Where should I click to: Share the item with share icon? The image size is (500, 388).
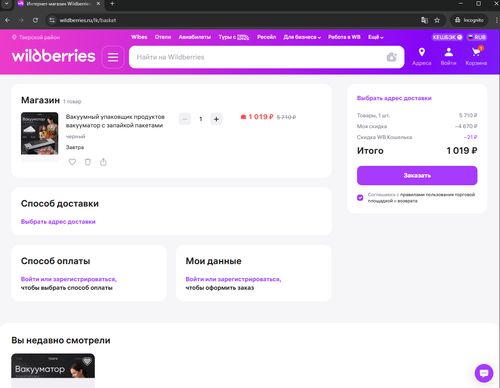(103, 162)
